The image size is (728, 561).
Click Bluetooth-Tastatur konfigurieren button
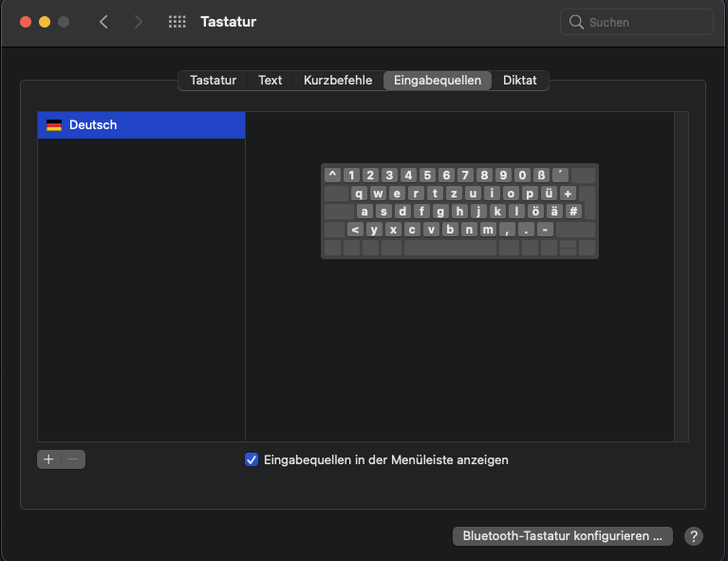pyautogui.click(x=563, y=536)
